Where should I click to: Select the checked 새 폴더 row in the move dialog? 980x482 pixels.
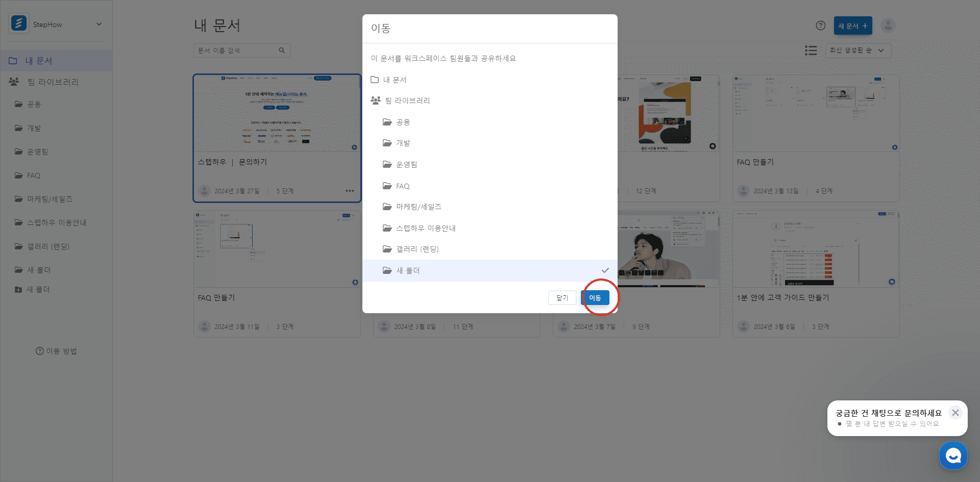(490, 270)
